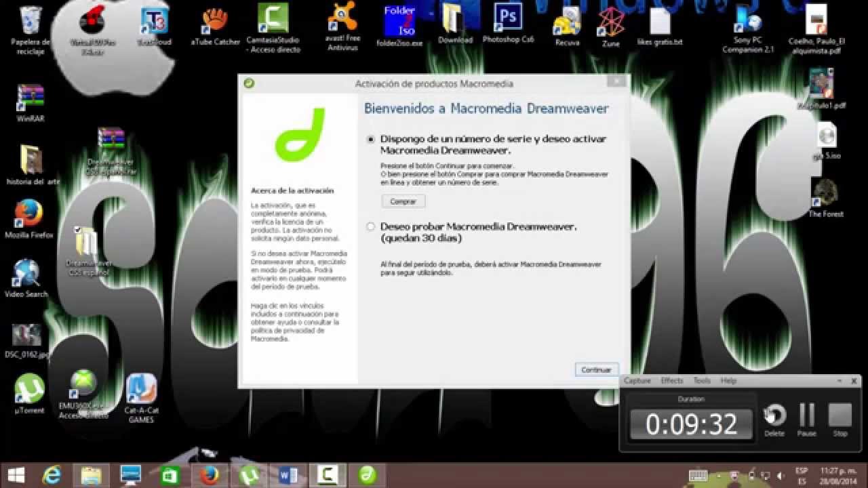Open Internet Explorer from the taskbar

52,475
